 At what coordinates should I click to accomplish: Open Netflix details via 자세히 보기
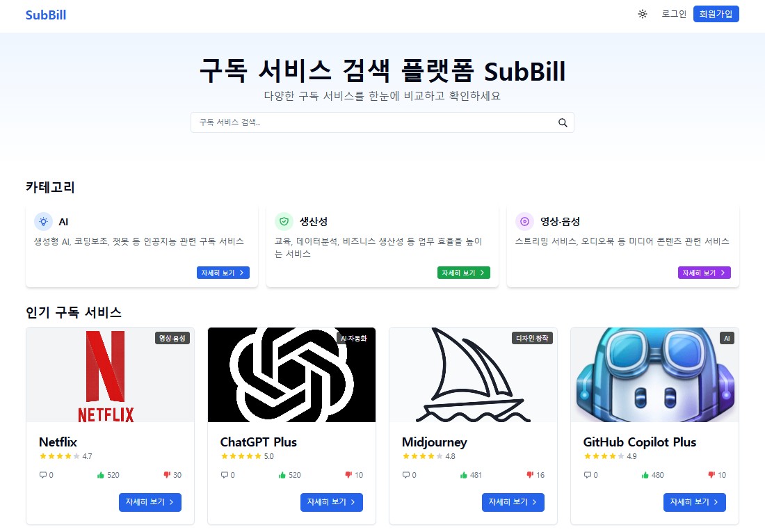click(150, 502)
